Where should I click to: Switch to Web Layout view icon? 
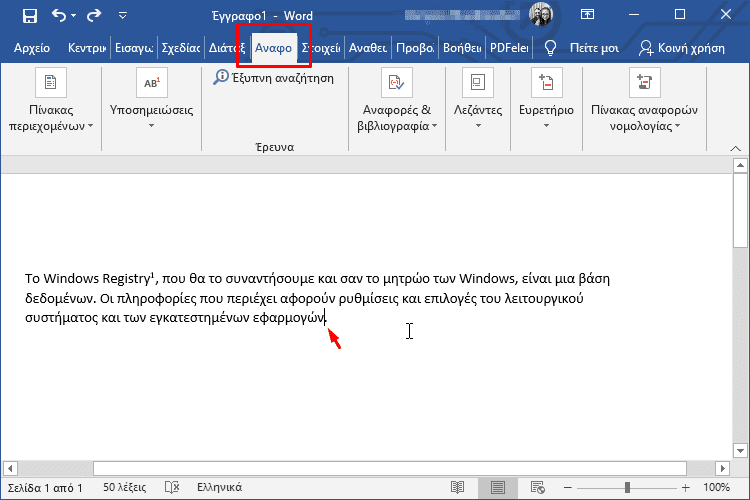tap(538, 488)
